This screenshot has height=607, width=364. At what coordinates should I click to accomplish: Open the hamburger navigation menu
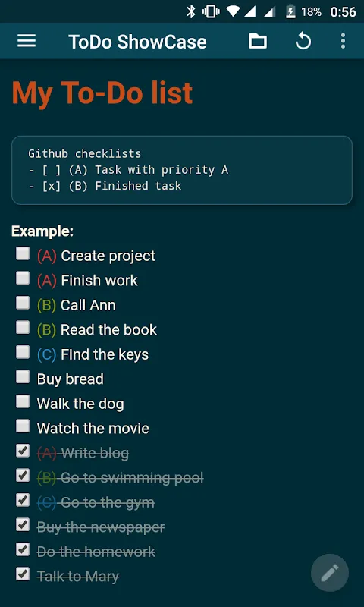pos(27,41)
